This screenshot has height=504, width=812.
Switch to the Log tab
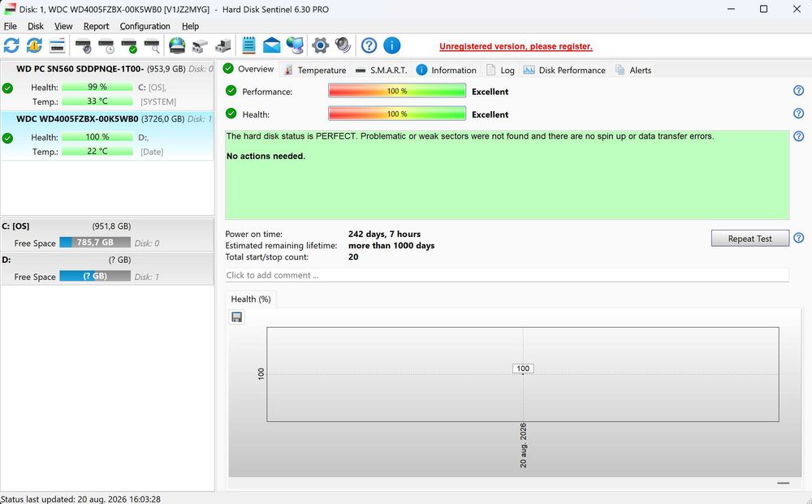501,70
